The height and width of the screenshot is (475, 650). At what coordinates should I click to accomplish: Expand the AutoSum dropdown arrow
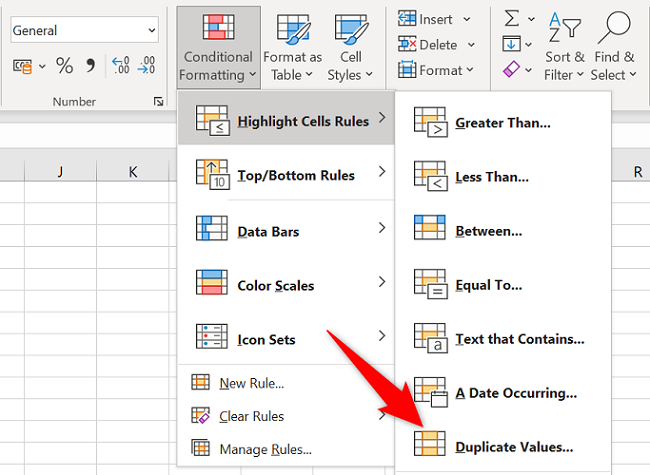coord(531,19)
